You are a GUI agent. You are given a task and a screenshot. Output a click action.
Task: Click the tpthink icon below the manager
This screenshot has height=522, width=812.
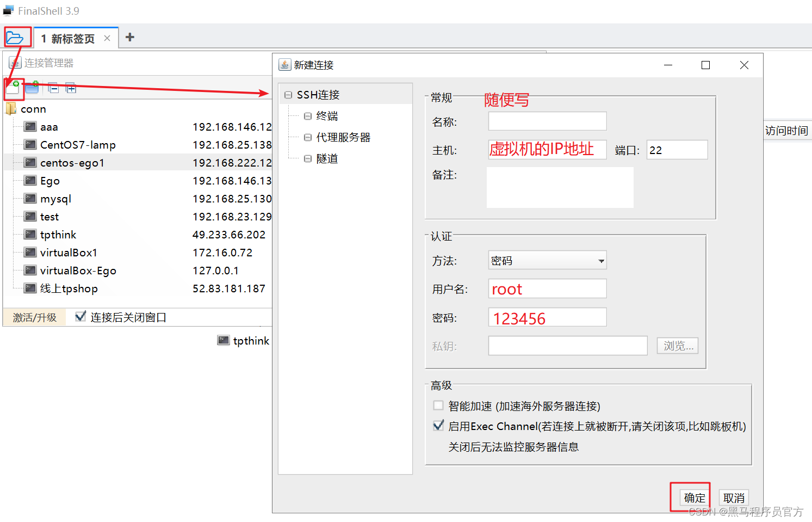pyautogui.click(x=224, y=341)
